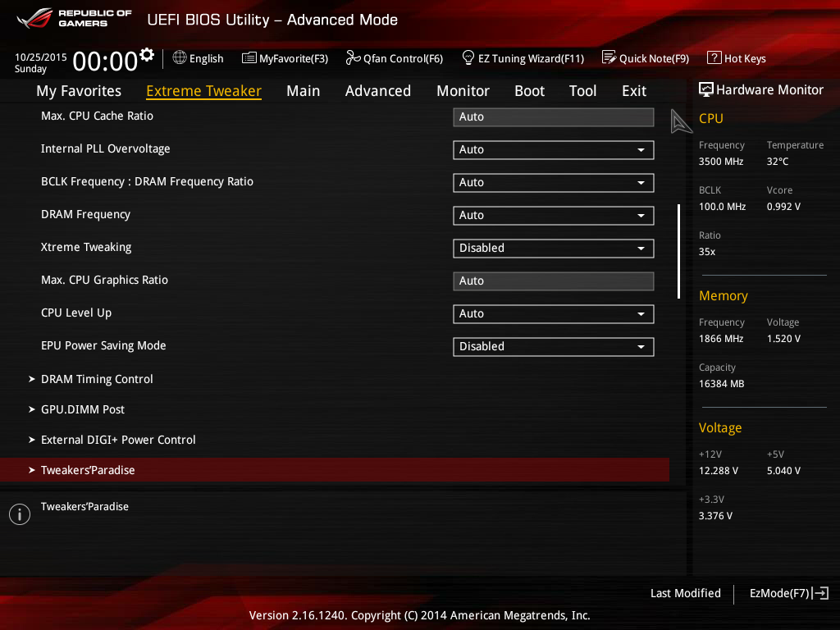
Task: Click the Hardware Monitor screen icon
Action: click(x=706, y=89)
